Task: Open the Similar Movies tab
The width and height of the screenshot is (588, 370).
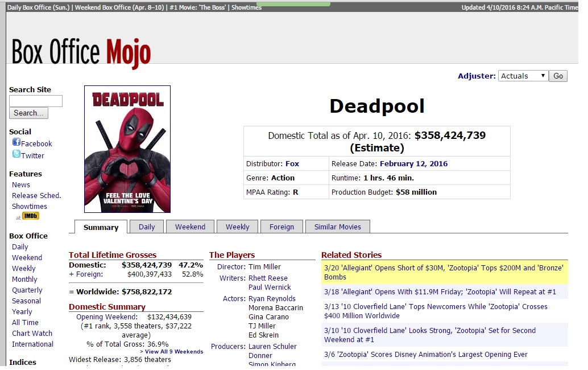Action: click(337, 227)
